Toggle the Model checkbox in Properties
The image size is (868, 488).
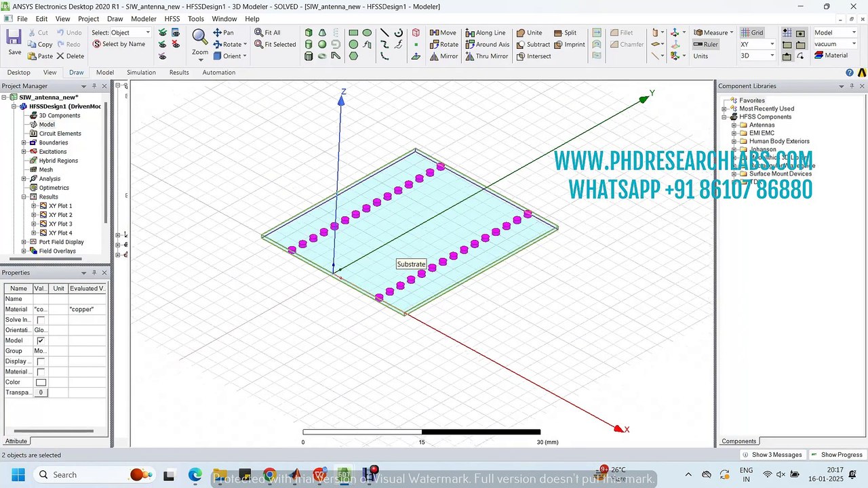(x=41, y=340)
